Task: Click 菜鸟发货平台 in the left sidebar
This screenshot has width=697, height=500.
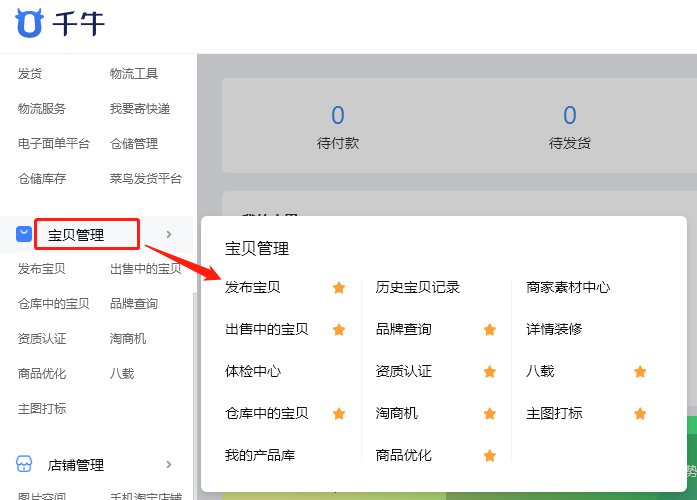Action: click(146, 179)
